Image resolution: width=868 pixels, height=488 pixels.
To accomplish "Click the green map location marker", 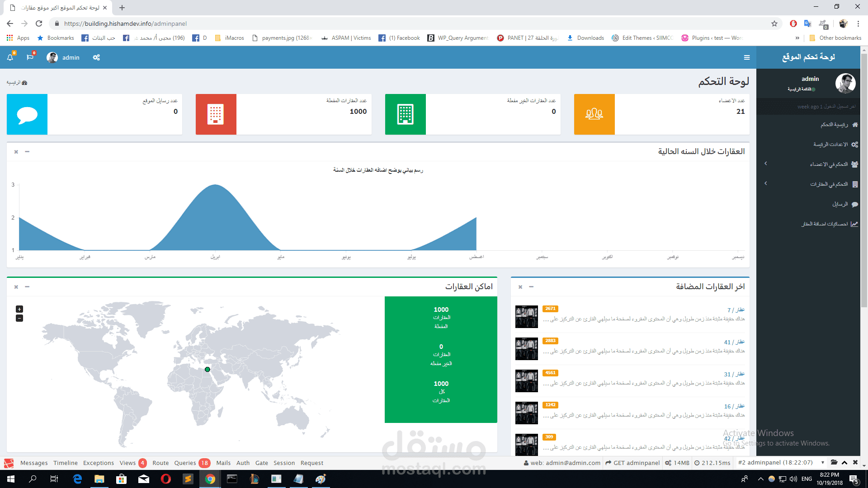I will [208, 370].
